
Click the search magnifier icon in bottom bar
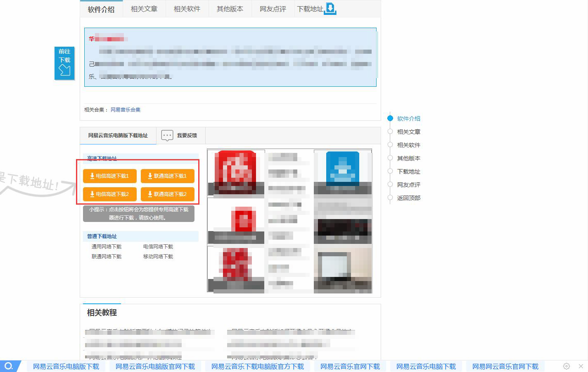(9, 366)
